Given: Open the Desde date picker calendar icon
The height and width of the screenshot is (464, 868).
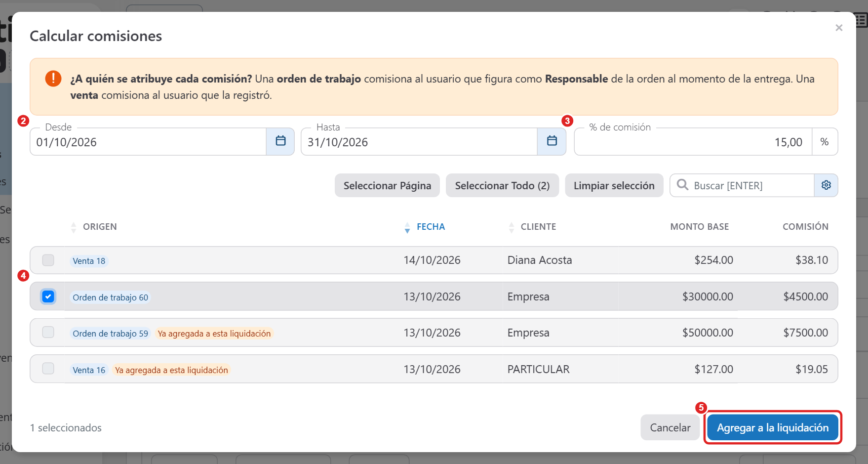Looking at the screenshot, I should (280, 142).
